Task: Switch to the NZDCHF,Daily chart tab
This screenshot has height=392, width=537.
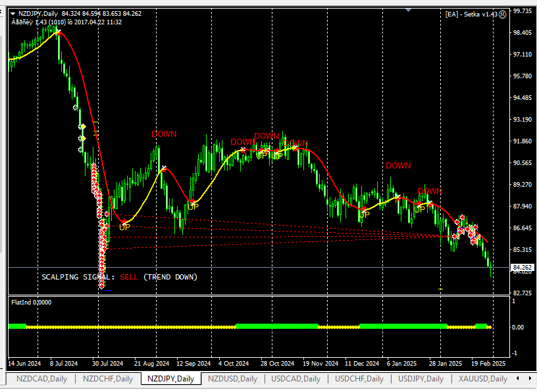Action: click(108, 379)
